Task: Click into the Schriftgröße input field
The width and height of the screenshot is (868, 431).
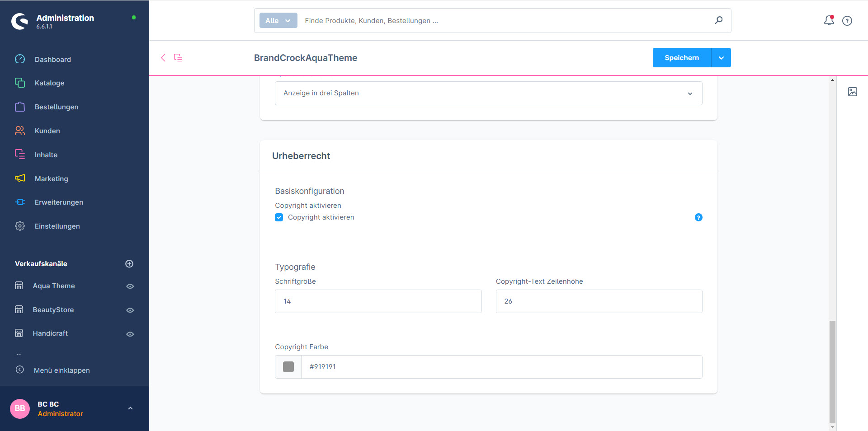Action: 378,301
